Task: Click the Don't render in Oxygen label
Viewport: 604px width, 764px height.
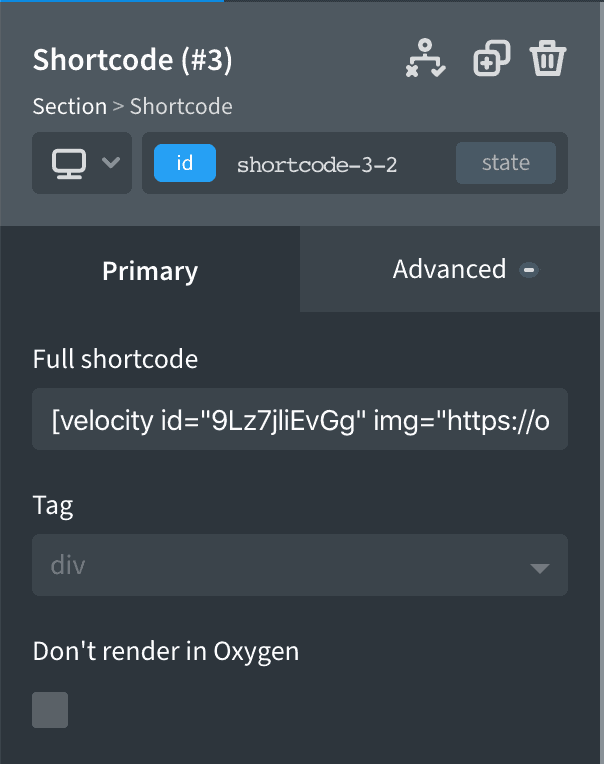Action: (166, 651)
